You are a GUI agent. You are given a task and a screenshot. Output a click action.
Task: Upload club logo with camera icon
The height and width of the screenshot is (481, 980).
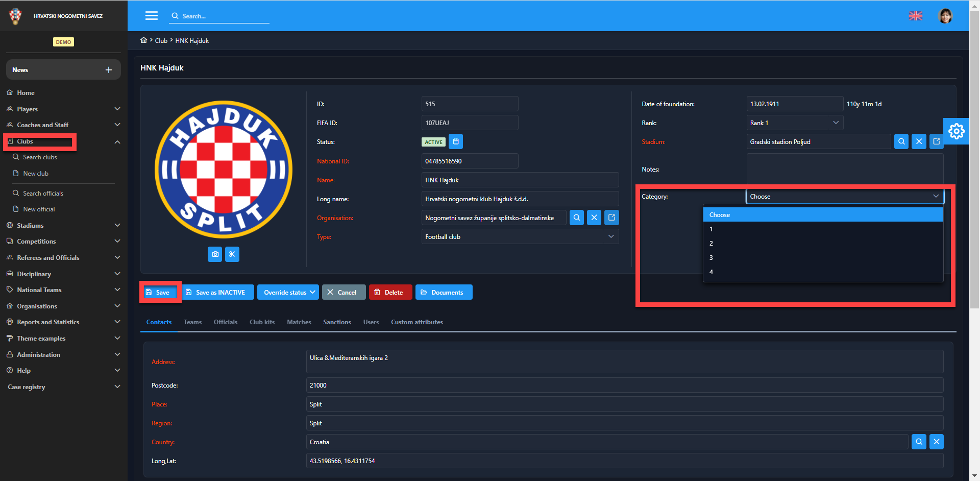pyautogui.click(x=215, y=254)
